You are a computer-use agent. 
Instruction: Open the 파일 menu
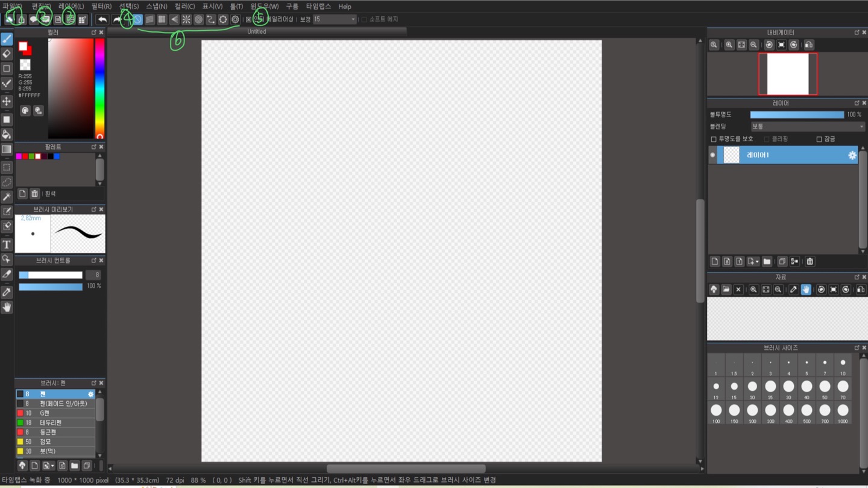pos(12,6)
